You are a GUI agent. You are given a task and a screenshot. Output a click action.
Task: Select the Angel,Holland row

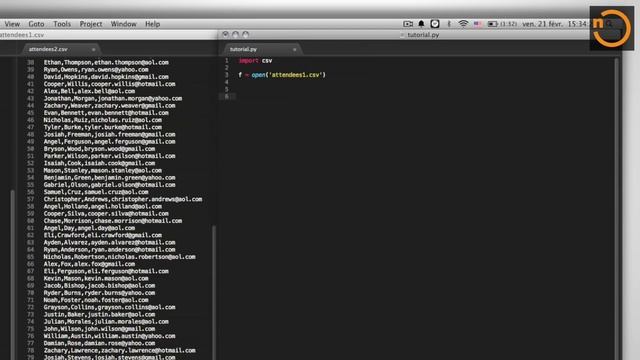pos(103,207)
